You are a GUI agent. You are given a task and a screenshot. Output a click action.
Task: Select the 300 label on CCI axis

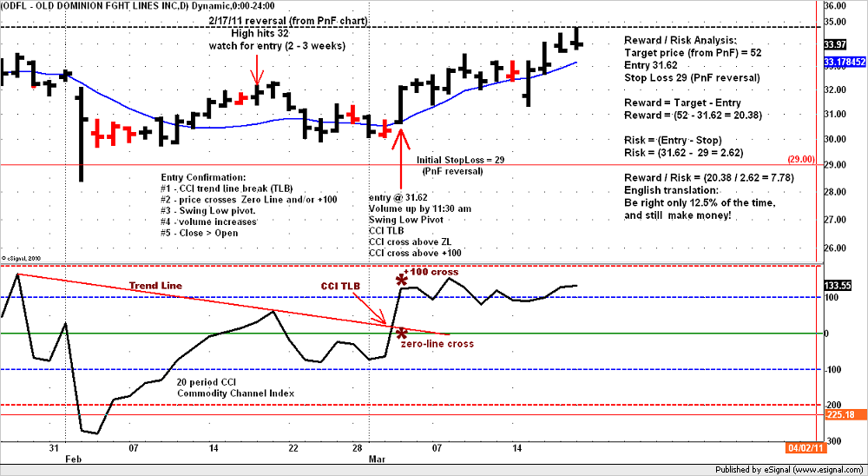click(x=832, y=440)
